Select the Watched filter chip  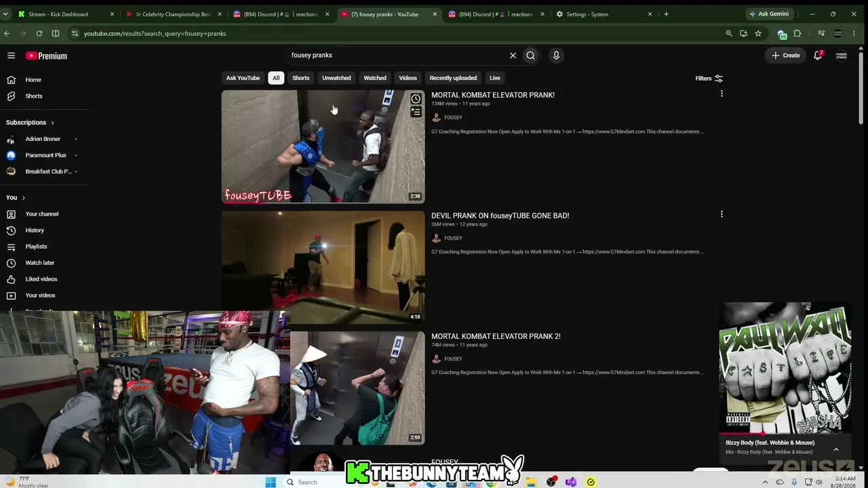click(375, 78)
